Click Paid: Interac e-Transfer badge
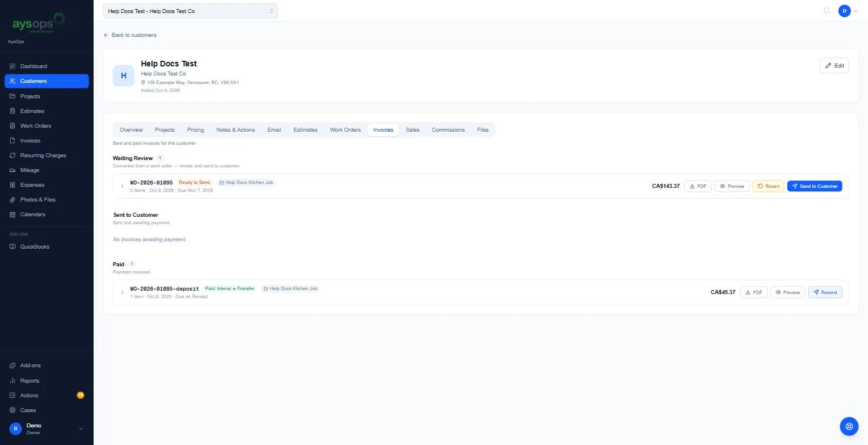The width and height of the screenshot is (868, 445). tap(230, 289)
